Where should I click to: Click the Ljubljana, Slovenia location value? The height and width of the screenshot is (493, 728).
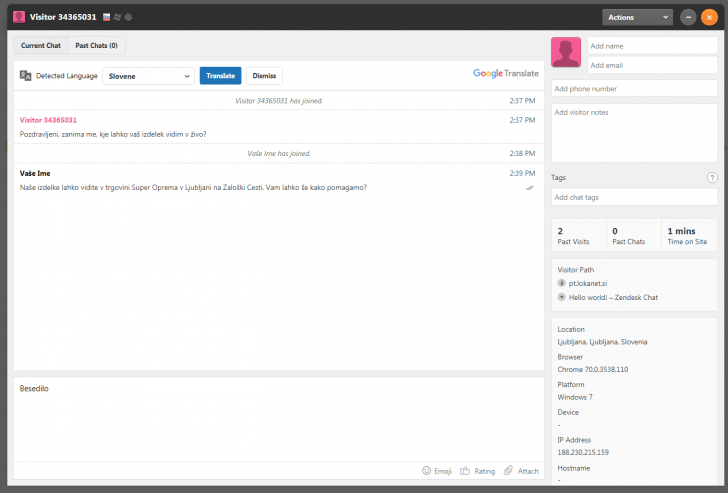coord(602,342)
